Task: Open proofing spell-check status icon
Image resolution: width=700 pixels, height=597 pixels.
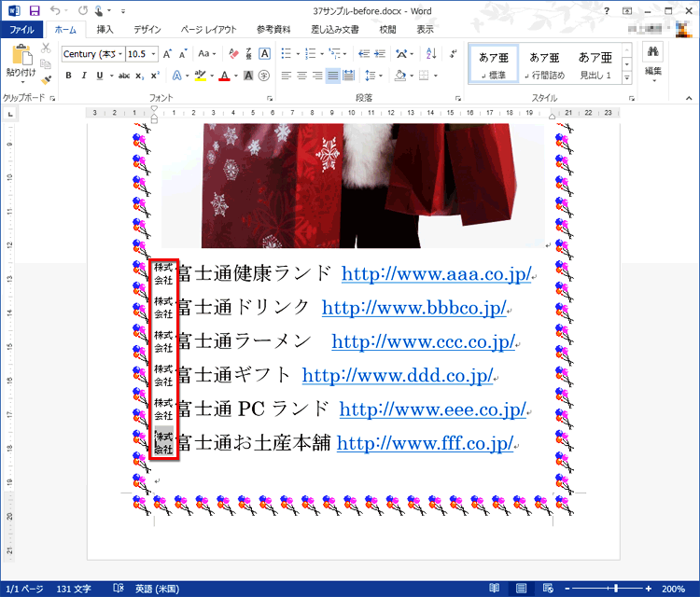Action: coord(119,588)
